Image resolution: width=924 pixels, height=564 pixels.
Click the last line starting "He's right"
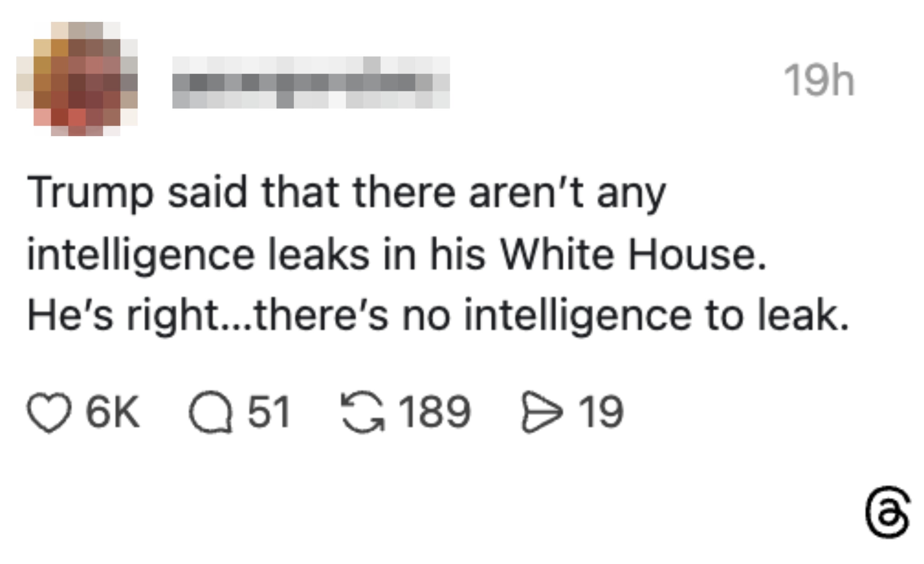pyautogui.click(x=438, y=316)
